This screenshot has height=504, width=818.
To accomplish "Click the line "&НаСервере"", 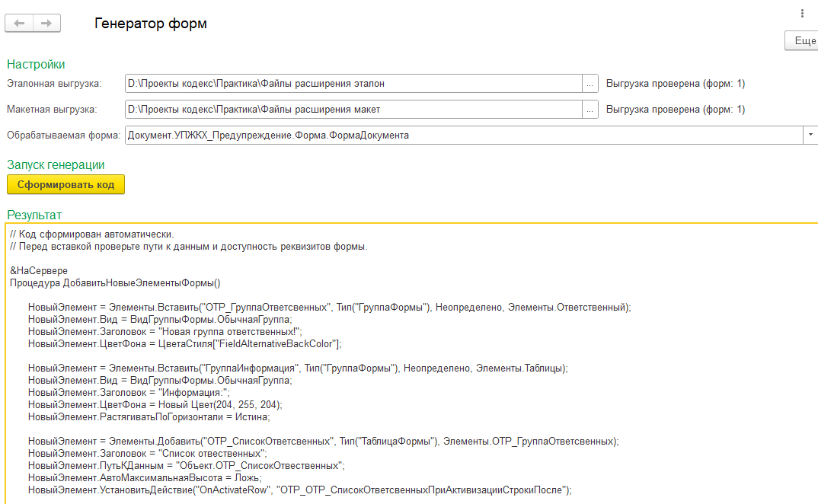I will click(39, 271).
